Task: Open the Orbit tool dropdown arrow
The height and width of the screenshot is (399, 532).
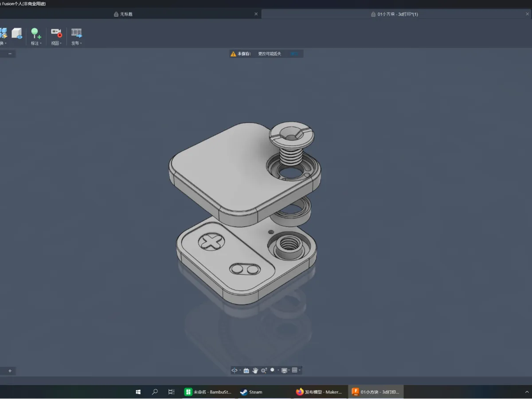Action: pyautogui.click(x=239, y=371)
